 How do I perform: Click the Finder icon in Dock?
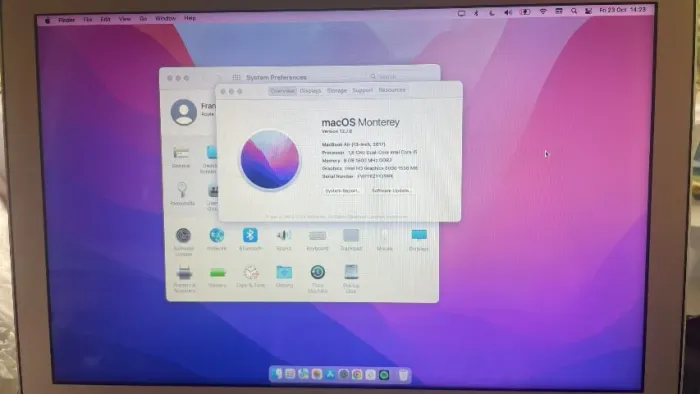(277, 374)
